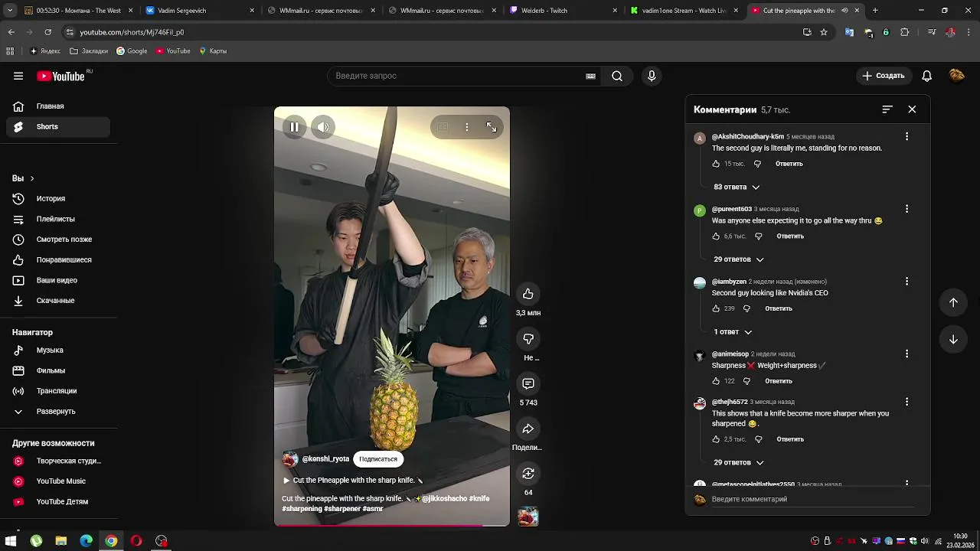This screenshot has width=980, height=551.
Task: Open options menu for AkshitChoudhary-k5m comment
Action: click(x=906, y=136)
